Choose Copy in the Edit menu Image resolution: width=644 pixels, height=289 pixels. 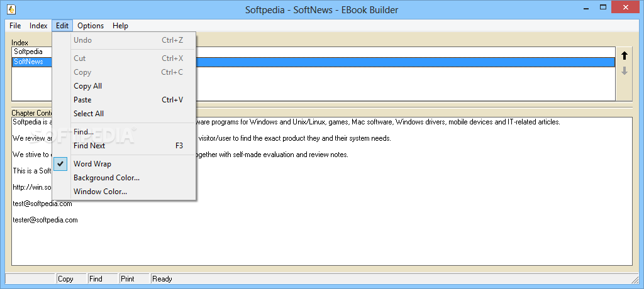(124, 72)
